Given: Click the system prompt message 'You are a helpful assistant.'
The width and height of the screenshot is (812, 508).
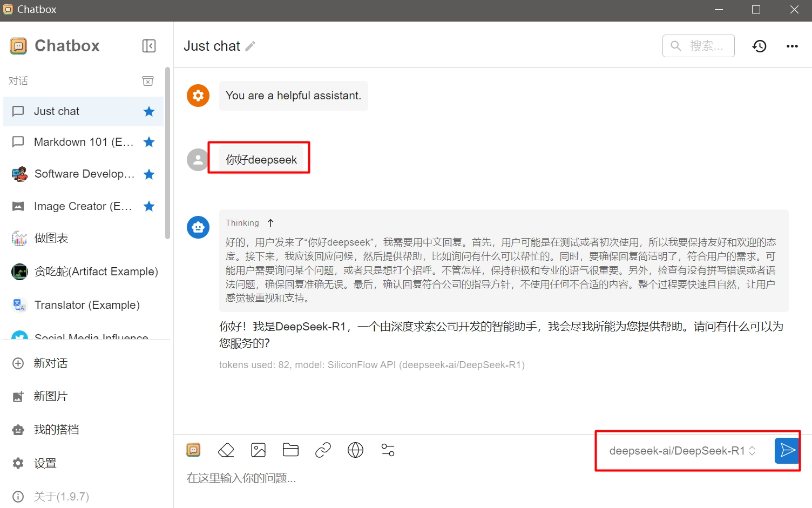Looking at the screenshot, I should (293, 96).
